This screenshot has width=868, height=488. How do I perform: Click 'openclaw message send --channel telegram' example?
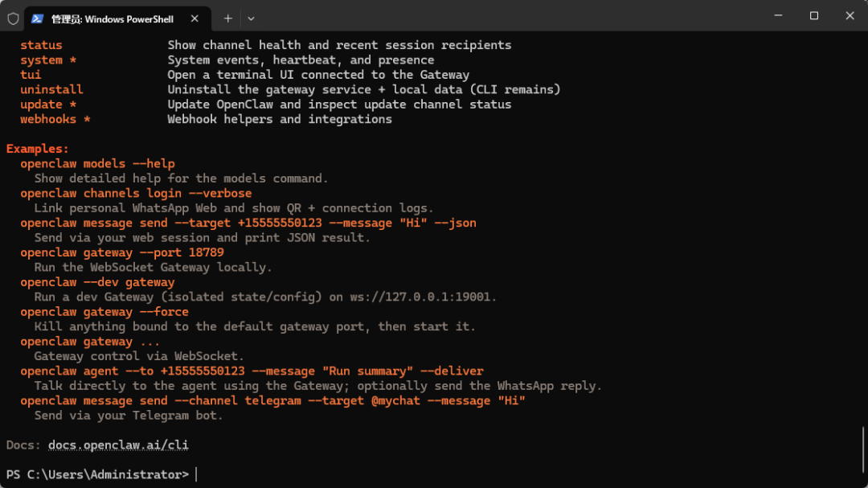tap(273, 401)
